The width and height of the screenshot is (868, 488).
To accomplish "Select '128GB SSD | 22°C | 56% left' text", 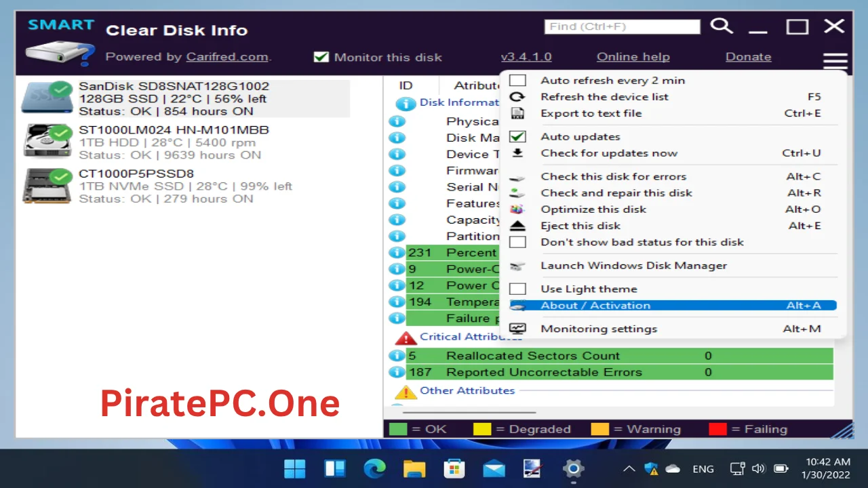I will click(x=172, y=99).
